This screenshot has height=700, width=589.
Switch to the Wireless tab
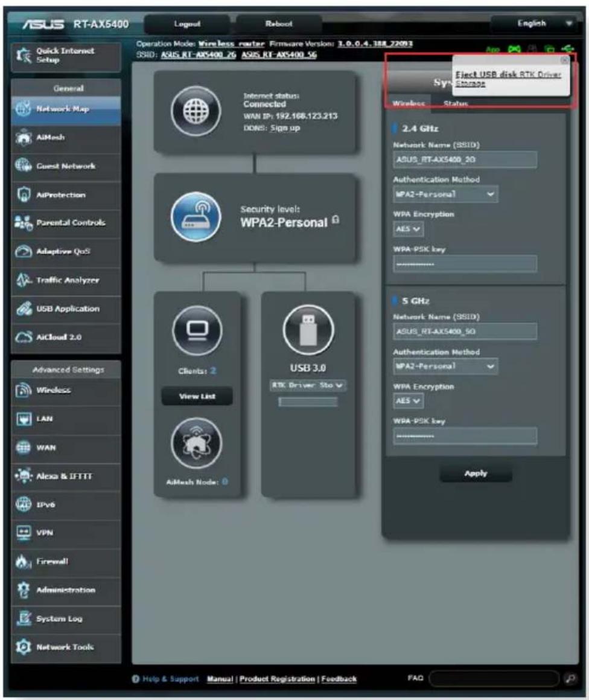pos(409,103)
